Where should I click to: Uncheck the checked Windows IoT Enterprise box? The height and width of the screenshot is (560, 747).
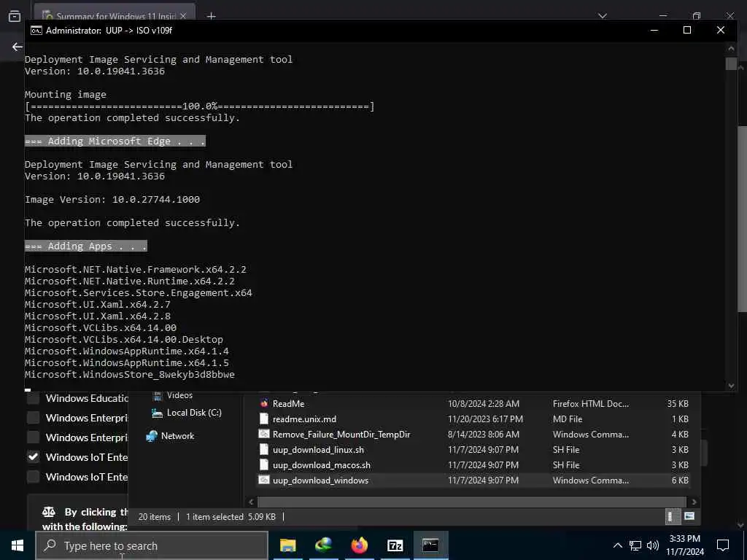(x=33, y=457)
